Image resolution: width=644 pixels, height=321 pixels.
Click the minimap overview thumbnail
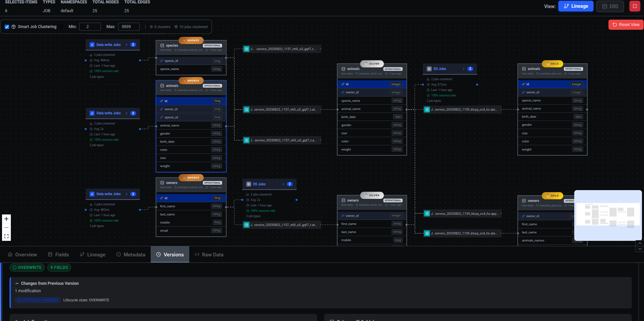[x=608, y=215]
